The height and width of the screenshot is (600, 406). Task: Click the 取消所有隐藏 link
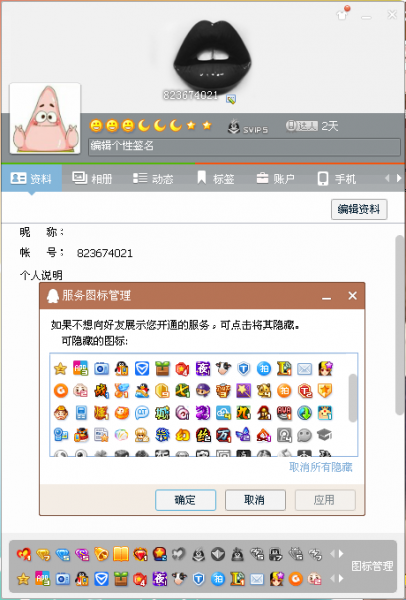(321, 467)
